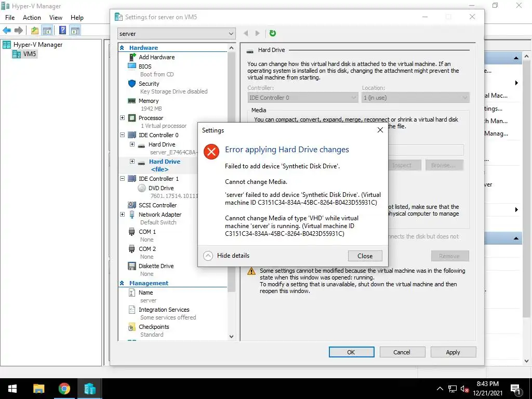Select the Hyper-V Manager root tree node
The height and width of the screenshot is (399, 532).
37,45
